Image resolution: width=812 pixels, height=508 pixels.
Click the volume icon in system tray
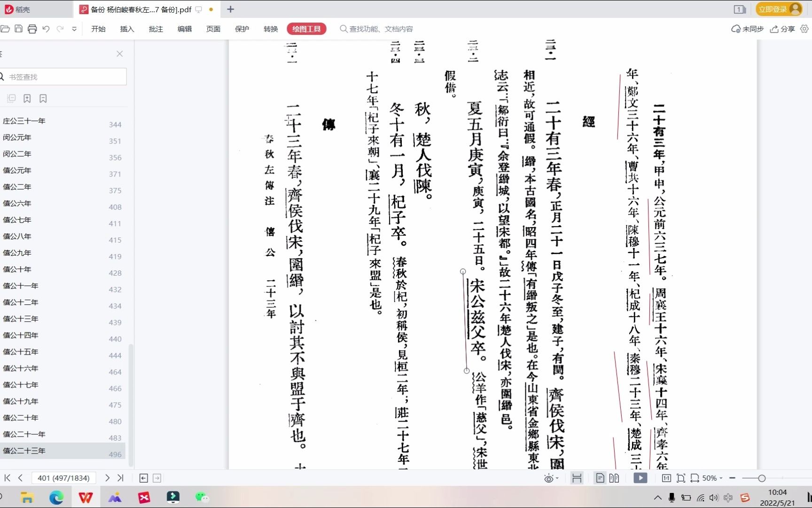[714, 498]
